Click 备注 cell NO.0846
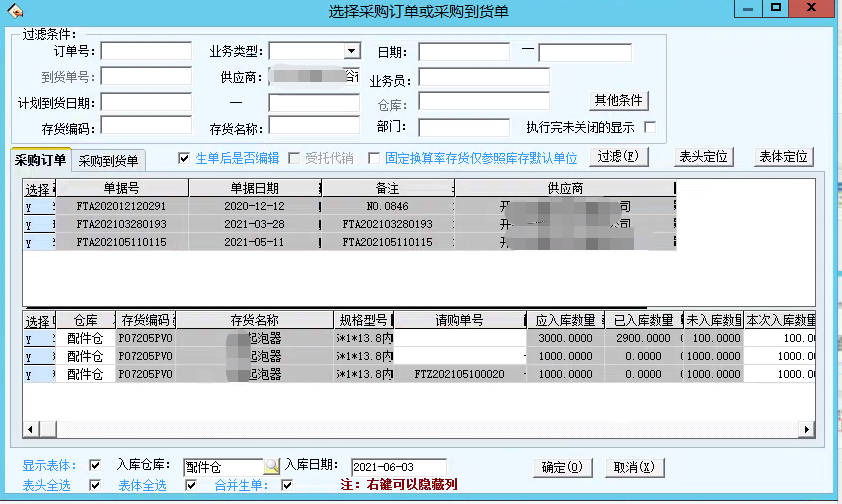This screenshot has width=842, height=504. 388,206
